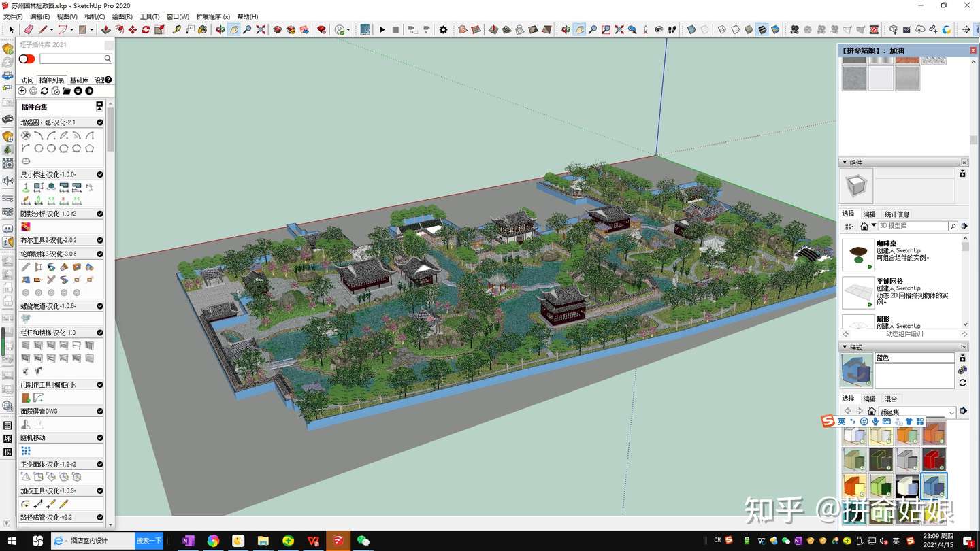Viewport: 980px width, 551px height.
Task: Toggle 门制作工具 plugin checkmark
Action: [x=100, y=384]
